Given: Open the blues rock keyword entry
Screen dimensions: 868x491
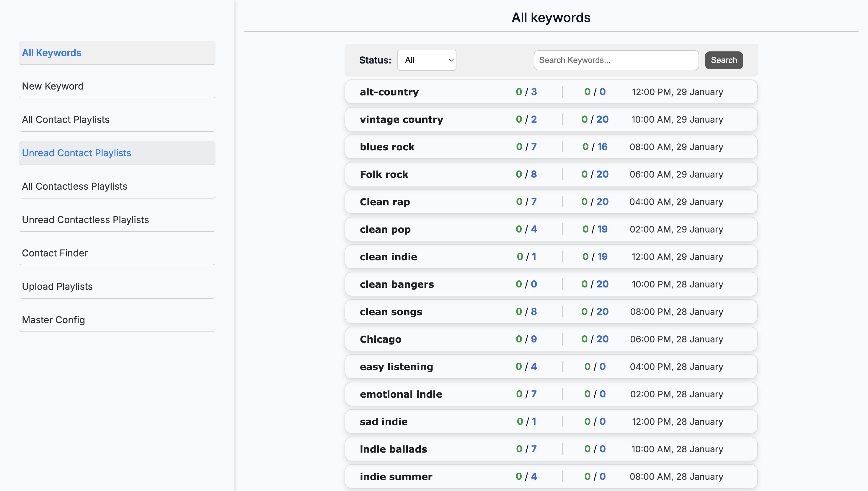Looking at the screenshot, I should pyautogui.click(x=551, y=147).
